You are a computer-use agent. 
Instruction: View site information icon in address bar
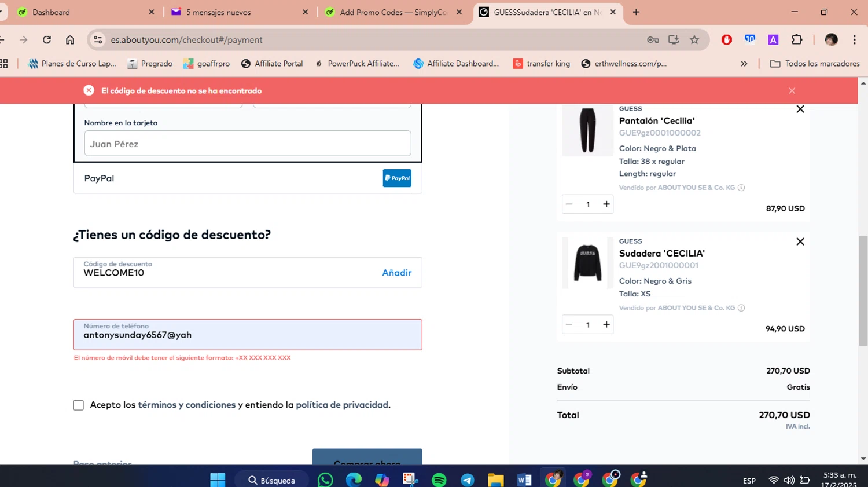(98, 40)
